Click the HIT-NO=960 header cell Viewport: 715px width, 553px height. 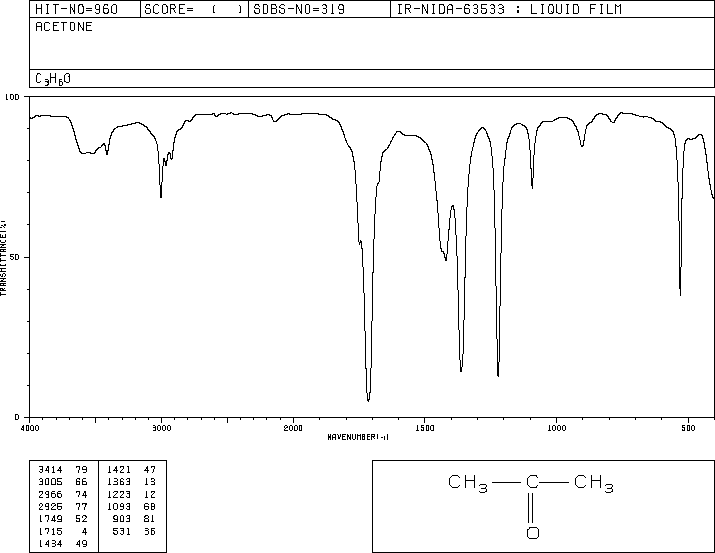click(85, 9)
